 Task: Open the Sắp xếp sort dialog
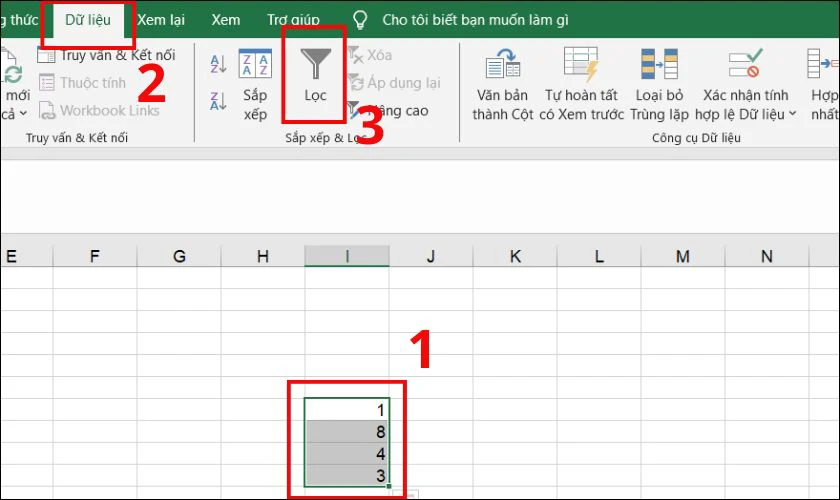tap(255, 85)
